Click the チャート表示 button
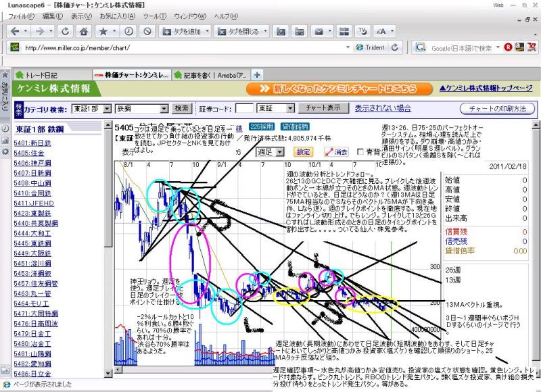541x392 pixels. [323, 108]
